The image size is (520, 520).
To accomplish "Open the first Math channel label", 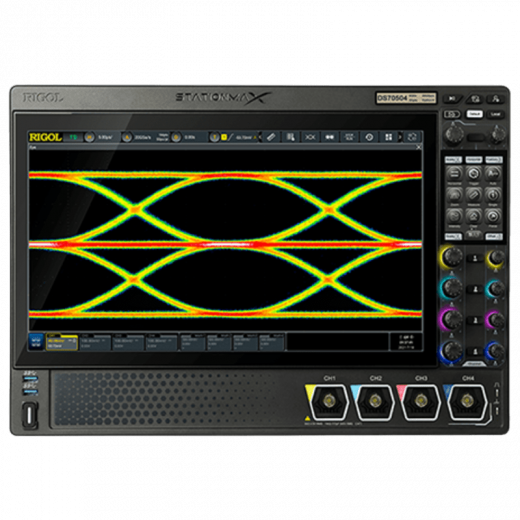I will point(193,342).
